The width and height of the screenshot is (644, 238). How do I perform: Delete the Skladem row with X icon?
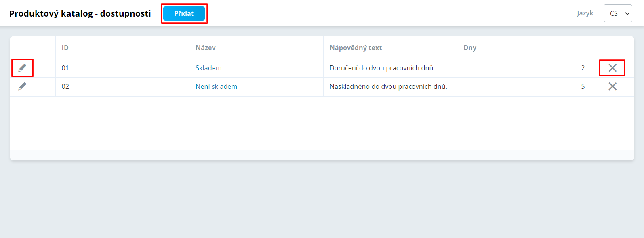[612, 68]
